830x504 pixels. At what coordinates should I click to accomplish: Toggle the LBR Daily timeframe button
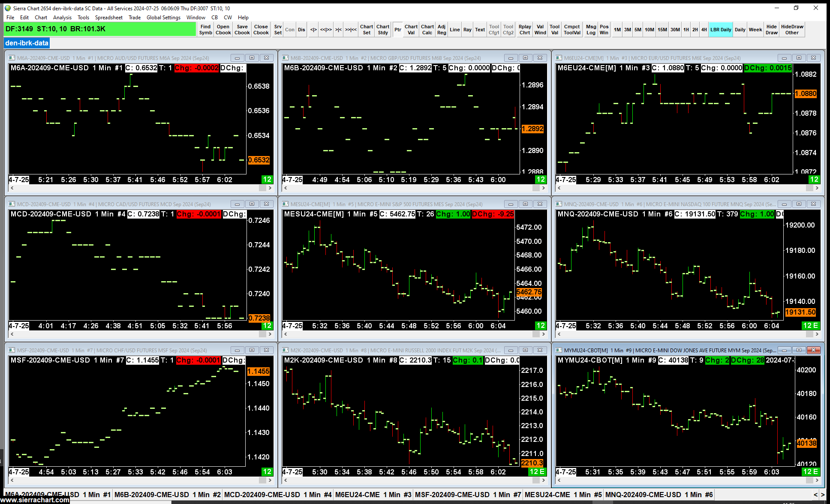tap(720, 30)
